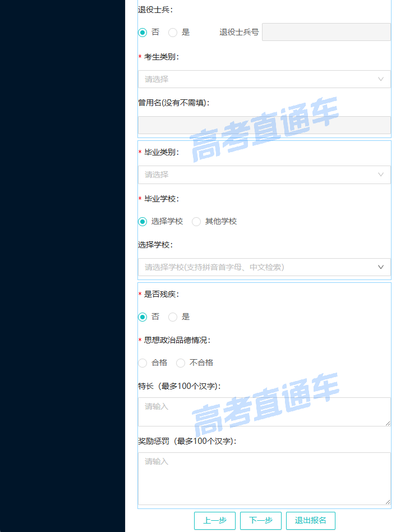This screenshot has width=405, height=532.
Task: Click the 考生类别 field label
Action: pos(162,57)
